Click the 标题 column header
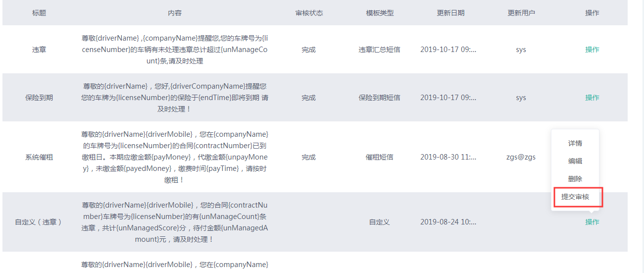 [x=39, y=13]
